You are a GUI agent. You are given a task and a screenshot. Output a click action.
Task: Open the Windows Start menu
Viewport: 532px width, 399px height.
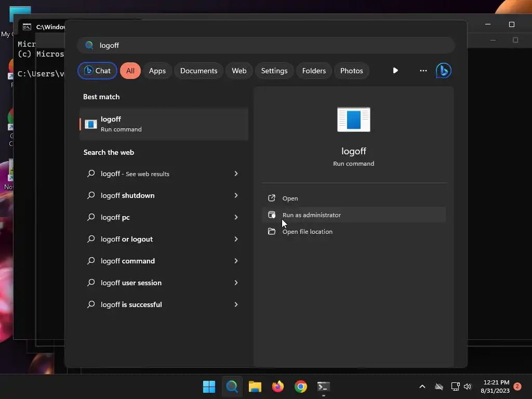209,387
